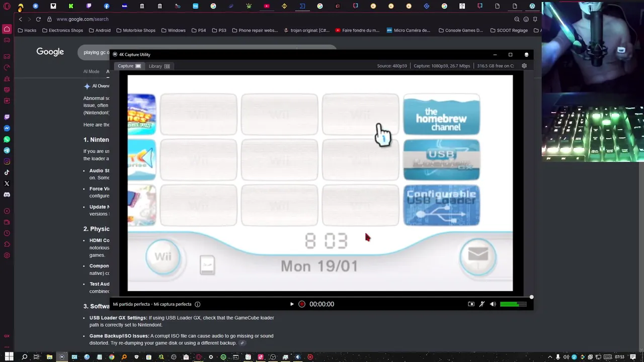Open browser zoom magnifier icon
This screenshot has width=644, height=362.
517,19
